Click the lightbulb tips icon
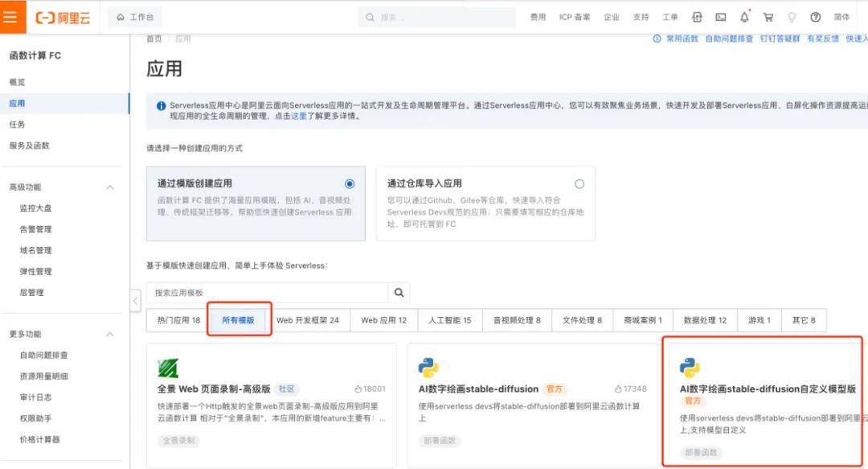The height and width of the screenshot is (469, 868). point(792,17)
